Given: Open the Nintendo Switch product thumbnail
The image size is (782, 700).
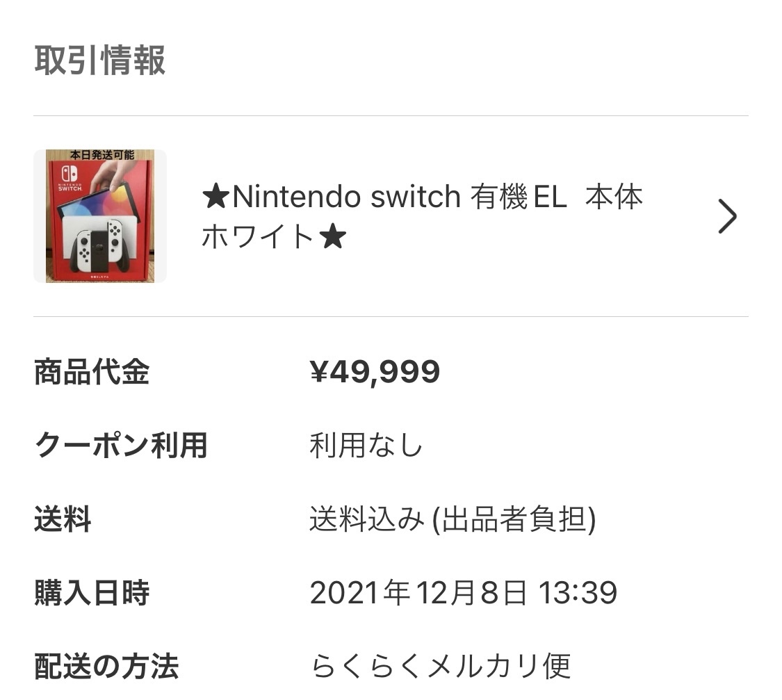Looking at the screenshot, I should (100, 216).
